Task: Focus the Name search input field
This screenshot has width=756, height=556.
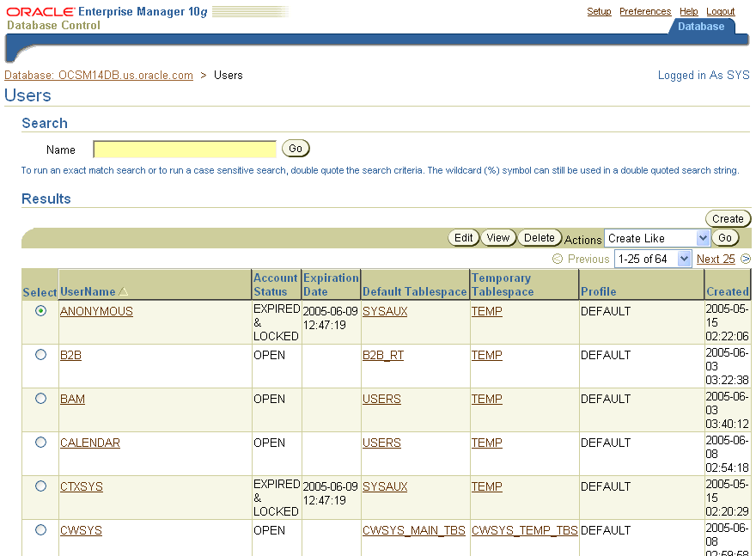Action: 185,149
